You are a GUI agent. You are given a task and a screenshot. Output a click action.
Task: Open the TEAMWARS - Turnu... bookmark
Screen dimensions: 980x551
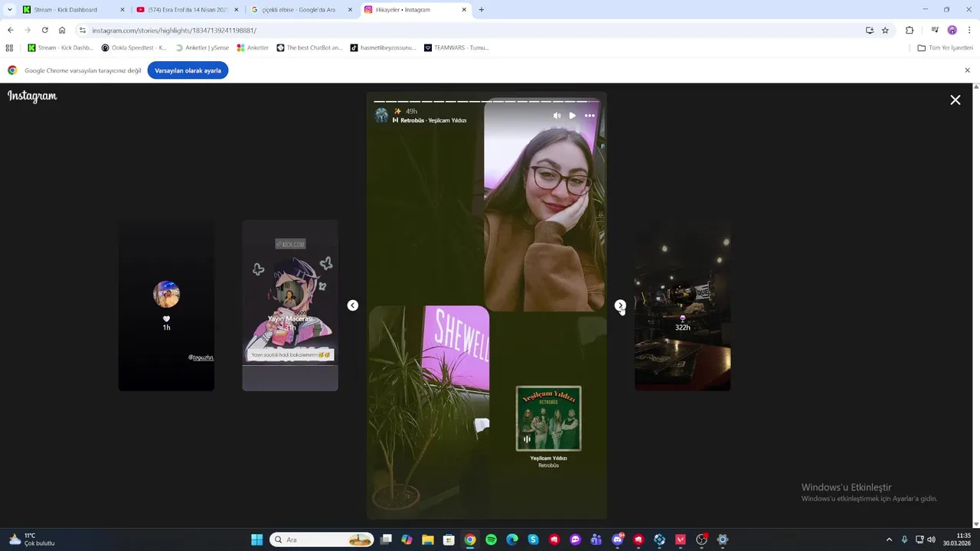[456, 47]
